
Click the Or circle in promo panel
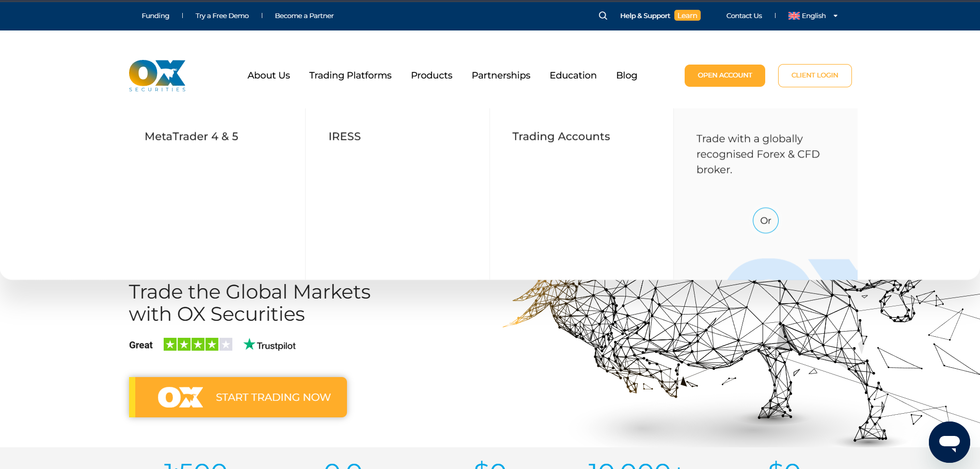coord(766,221)
